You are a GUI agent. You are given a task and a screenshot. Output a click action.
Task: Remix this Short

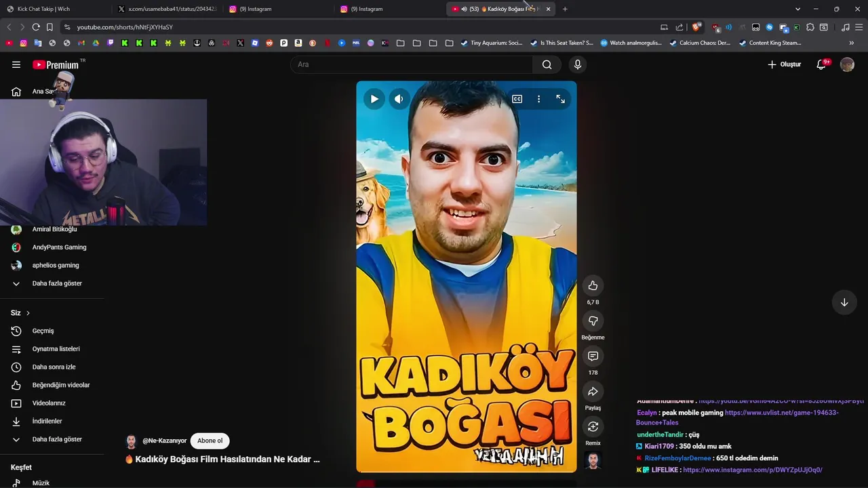pyautogui.click(x=593, y=426)
